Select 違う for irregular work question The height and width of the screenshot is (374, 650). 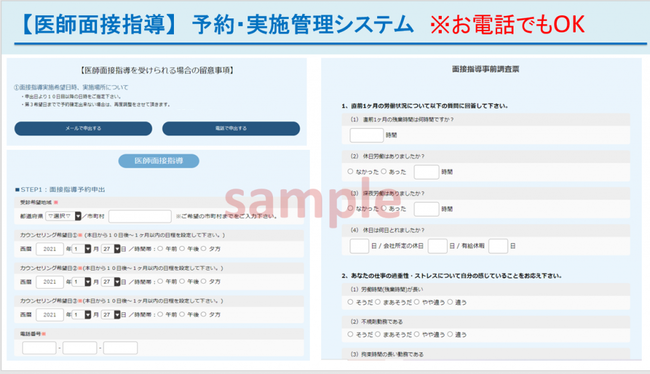(450, 334)
